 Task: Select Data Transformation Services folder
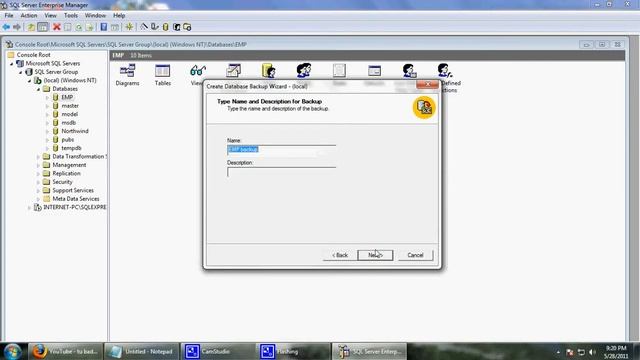[x=79, y=157]
